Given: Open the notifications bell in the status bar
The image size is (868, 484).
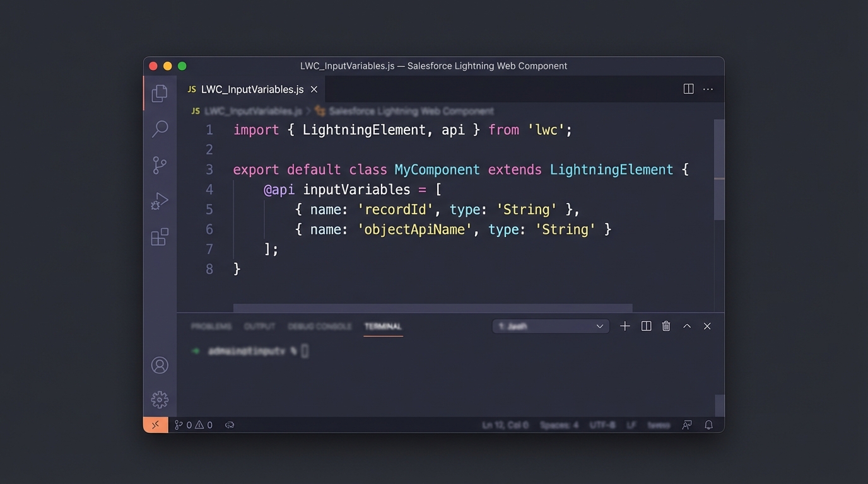Looking at the screenshot, I should pos(708,425).
